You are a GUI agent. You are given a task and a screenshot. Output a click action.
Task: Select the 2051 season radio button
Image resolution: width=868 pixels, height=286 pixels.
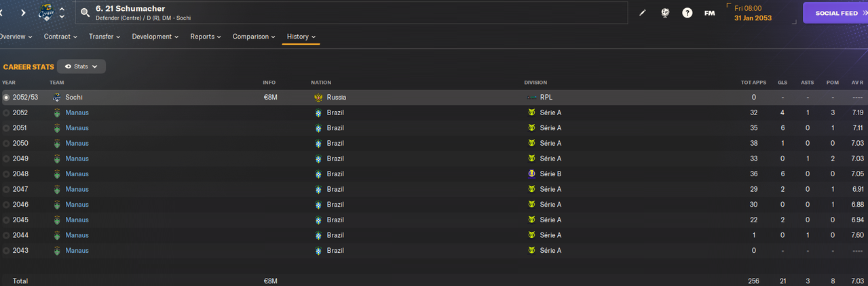[x=7, y=128]
